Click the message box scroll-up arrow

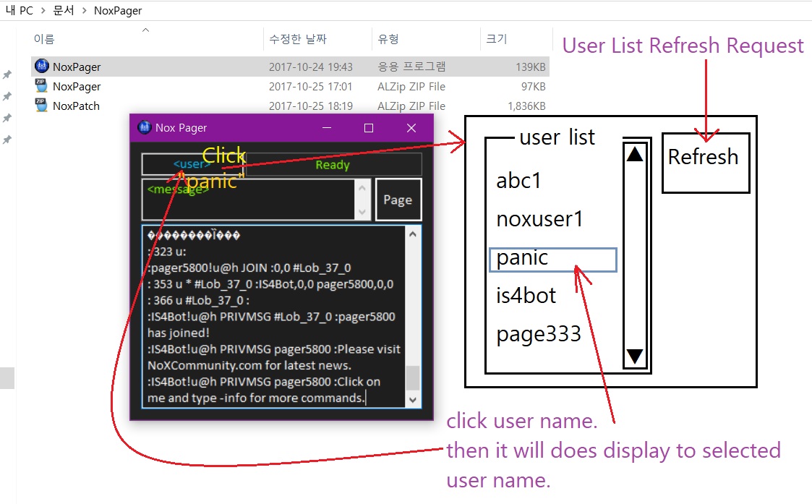pyautogui.click(x=362, y=188)
